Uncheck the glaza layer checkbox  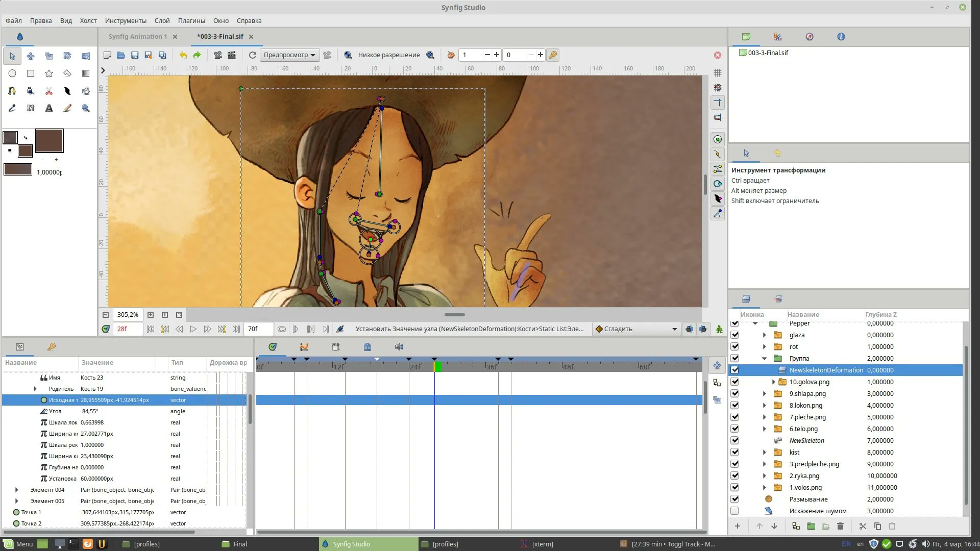pos(734,335)
